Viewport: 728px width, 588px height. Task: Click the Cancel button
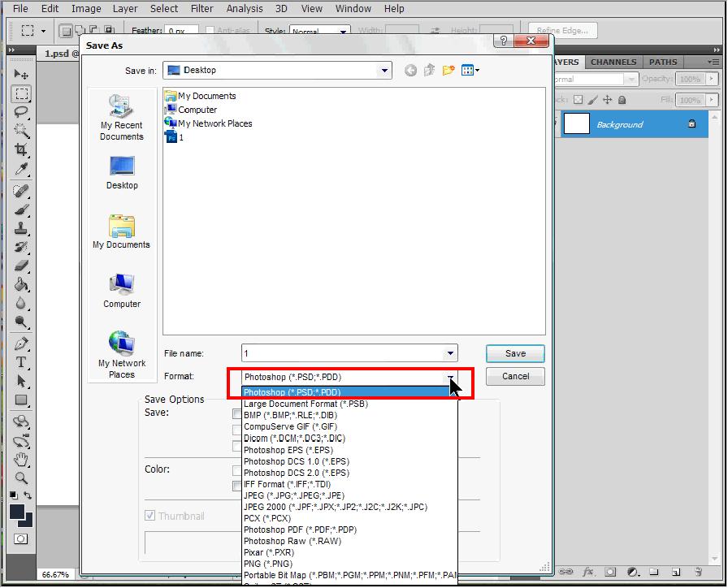(x=515, y=376)
